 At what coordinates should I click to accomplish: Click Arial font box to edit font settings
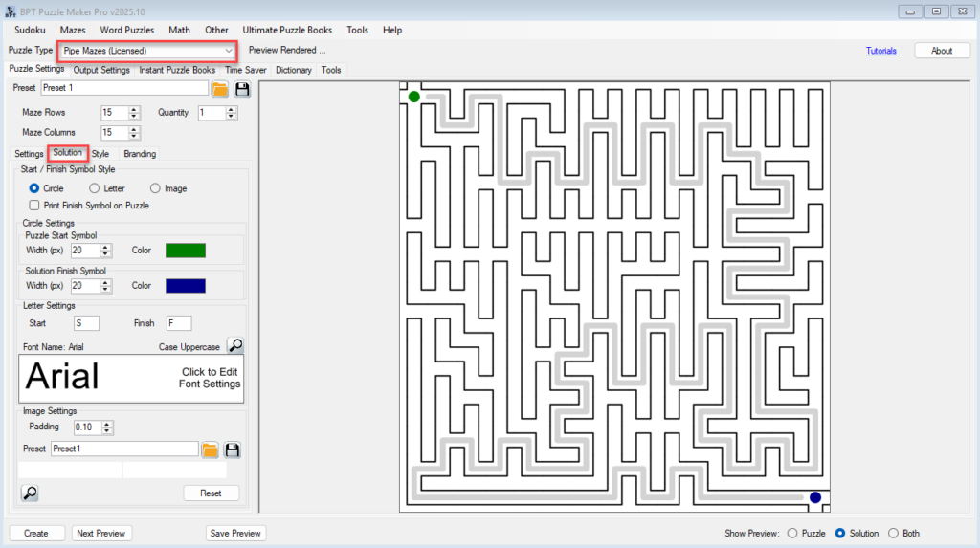coord(131,379)
